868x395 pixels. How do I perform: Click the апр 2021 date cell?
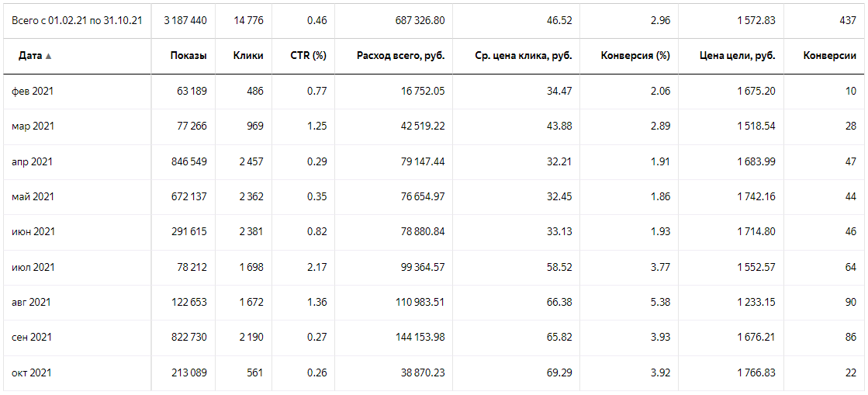coord(33,162)
